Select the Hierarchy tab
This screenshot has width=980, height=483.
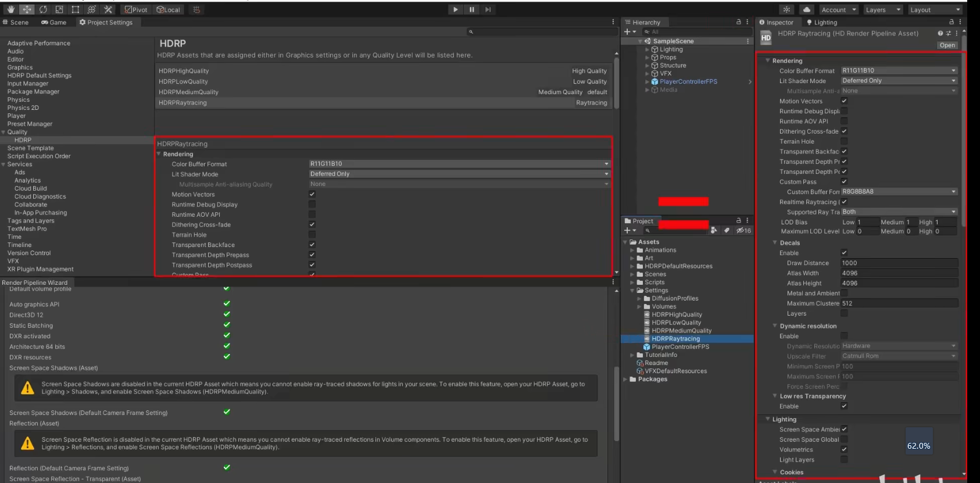coord(643,22)
